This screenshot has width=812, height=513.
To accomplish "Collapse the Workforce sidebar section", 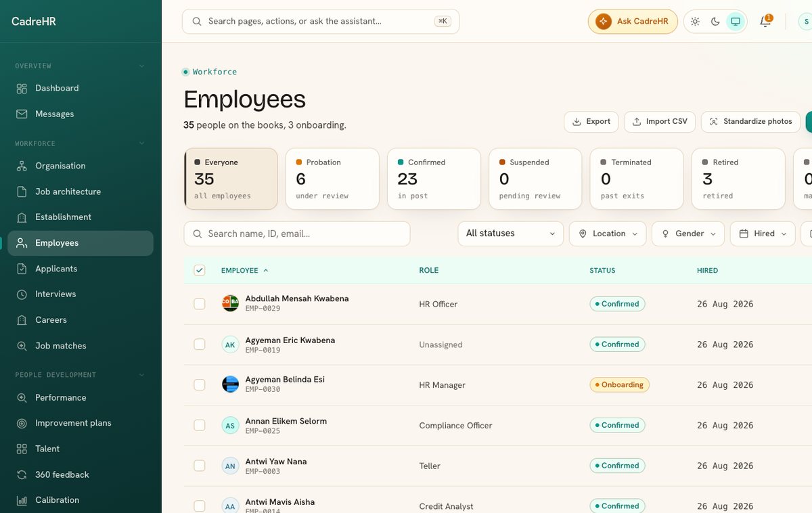I will [x=141, y=143].
